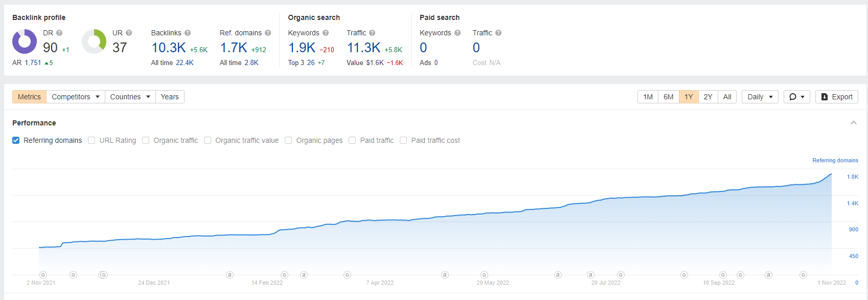Image resolution: width=868 pixels, height=300 pixels.
Task: Click the Backlinks help question mark icon
Action: click(x=188, y=33)
